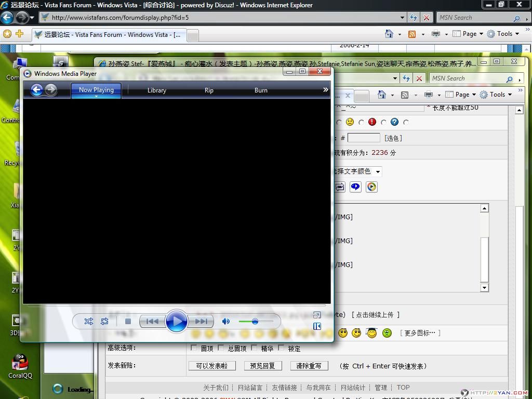This screenshot has width=532, height=399.
Task: Expand the 选择文字颜色 dropdown
Action: (378, 171)
